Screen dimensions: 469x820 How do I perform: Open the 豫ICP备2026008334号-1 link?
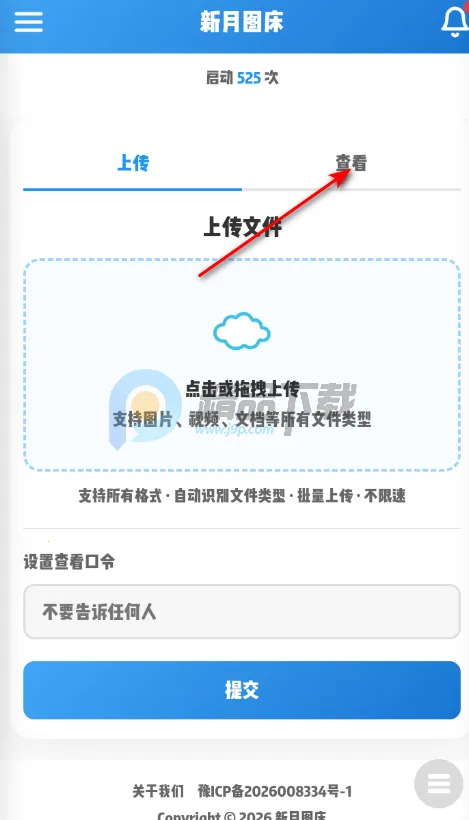pyautogui.click(x=275, y=791)
